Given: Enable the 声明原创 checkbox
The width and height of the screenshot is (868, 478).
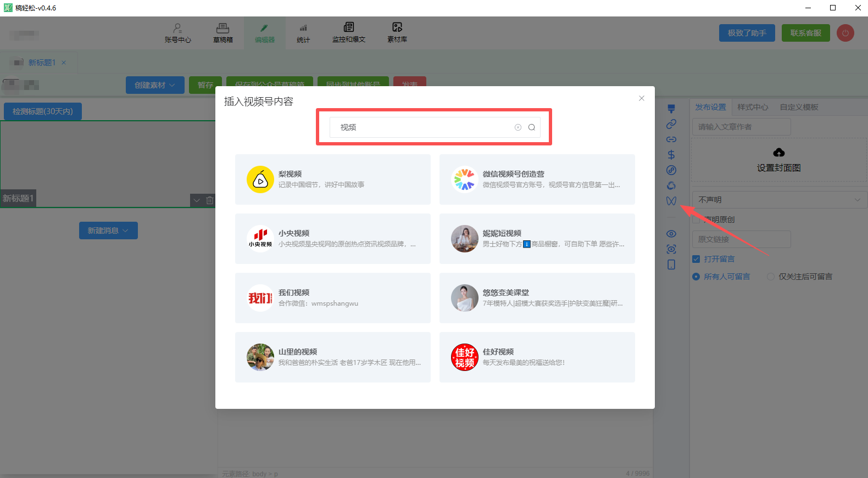Looking at the screenshot, I should [x=696, y=220].
